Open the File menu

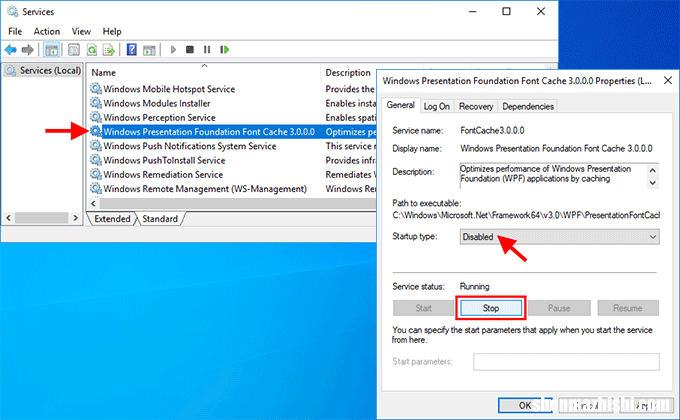(x=15, y=31)
